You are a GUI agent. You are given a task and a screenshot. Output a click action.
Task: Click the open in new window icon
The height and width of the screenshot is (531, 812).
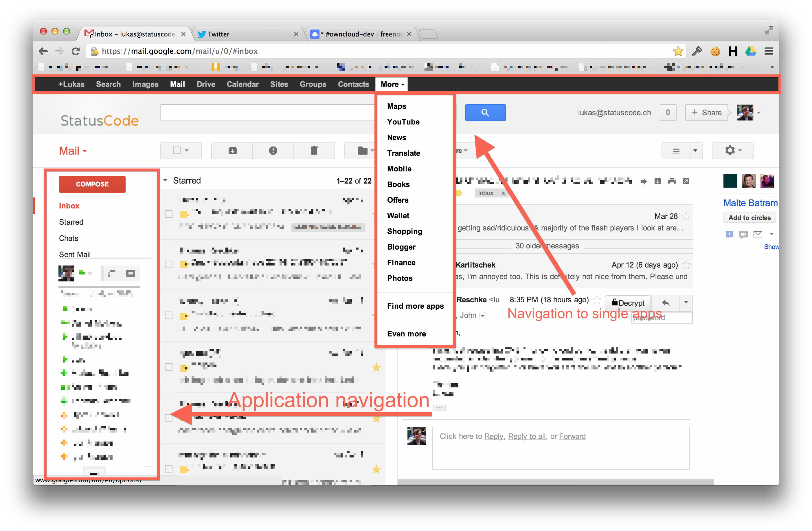pos(685,182)
